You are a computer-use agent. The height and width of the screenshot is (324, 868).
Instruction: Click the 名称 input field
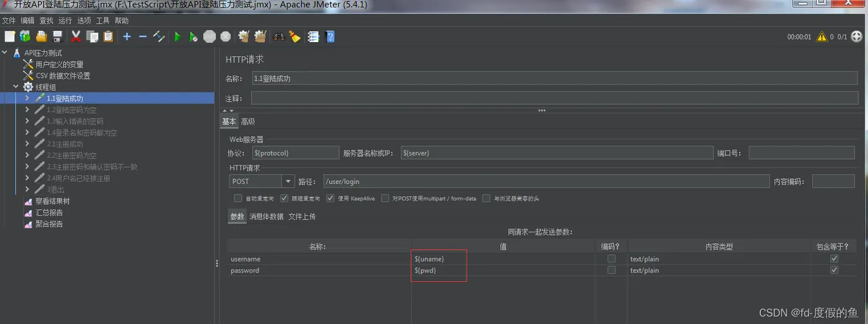click(555, 79)
